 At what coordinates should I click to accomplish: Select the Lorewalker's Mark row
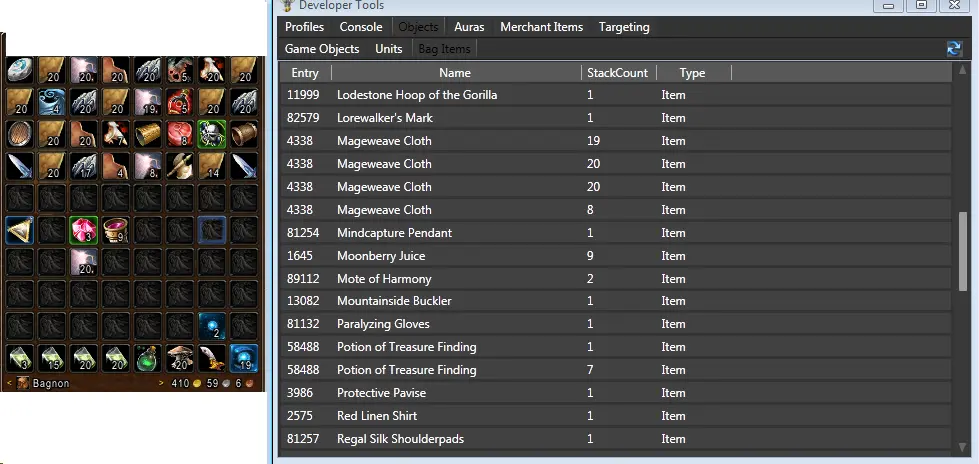[615, 118]
